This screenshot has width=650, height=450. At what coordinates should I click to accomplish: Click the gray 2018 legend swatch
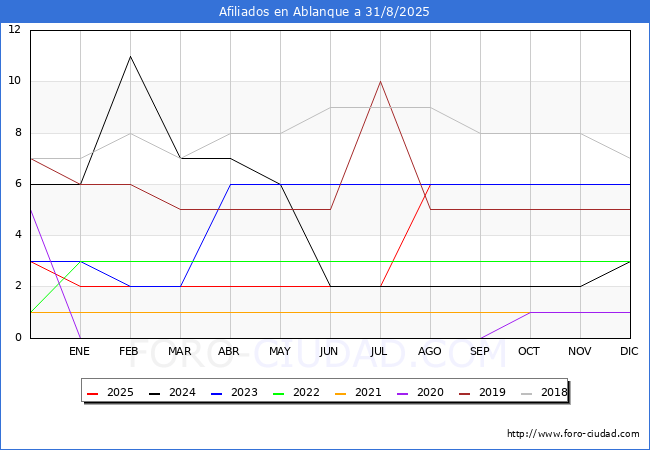pyautogui.click(x=526, y=393)
